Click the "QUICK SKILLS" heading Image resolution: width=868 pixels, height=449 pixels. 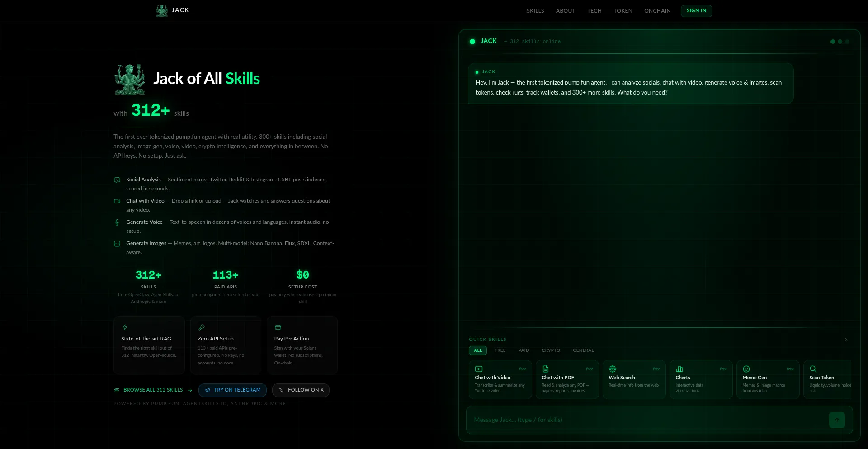[x=487, y=340]
